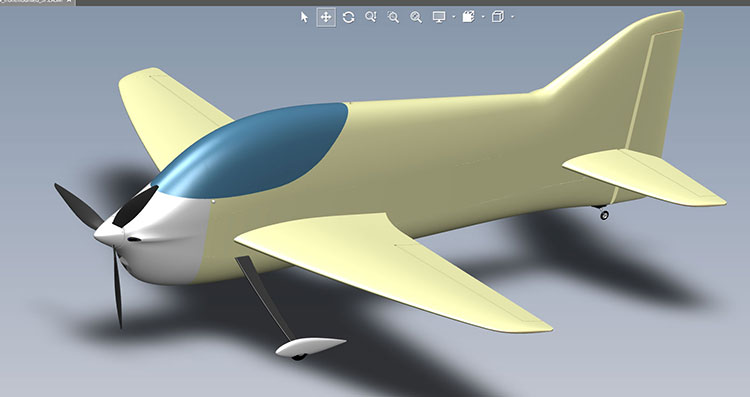Viewport: 750px width, 397px height.
Task: Click the front landing gear wheel fairing
Action: [310, 347]
